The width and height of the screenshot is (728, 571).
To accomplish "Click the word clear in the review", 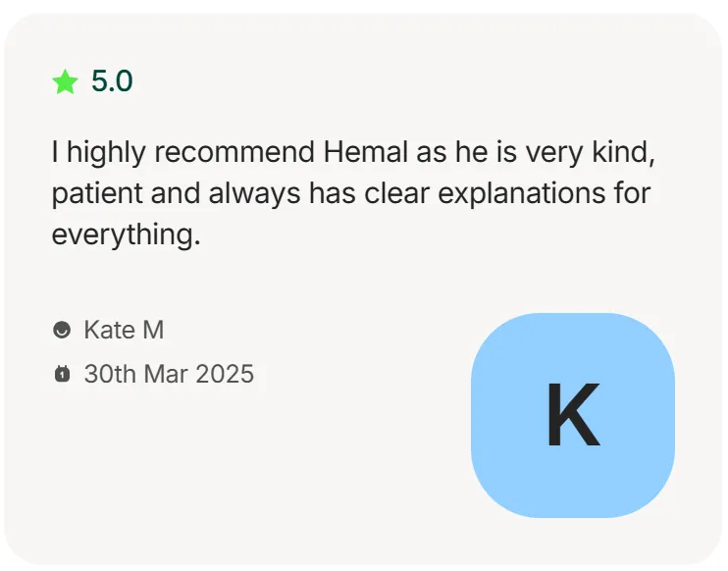I will click(x=396, y=193).
